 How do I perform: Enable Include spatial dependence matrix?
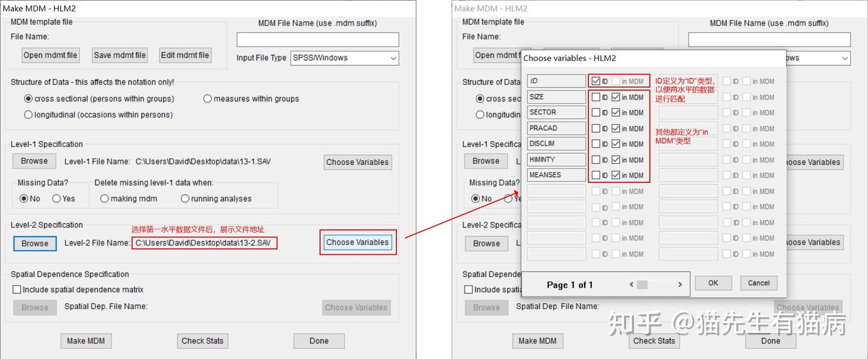(16, 289)
